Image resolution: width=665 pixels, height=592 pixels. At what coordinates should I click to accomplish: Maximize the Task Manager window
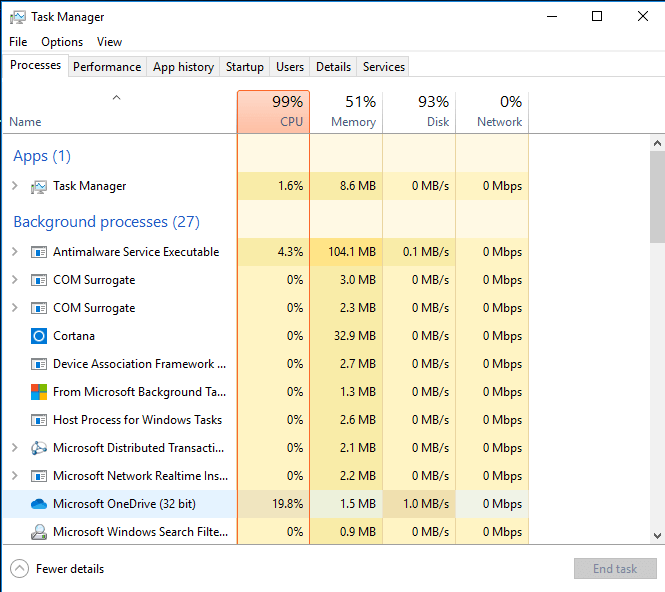click(597, 17)
